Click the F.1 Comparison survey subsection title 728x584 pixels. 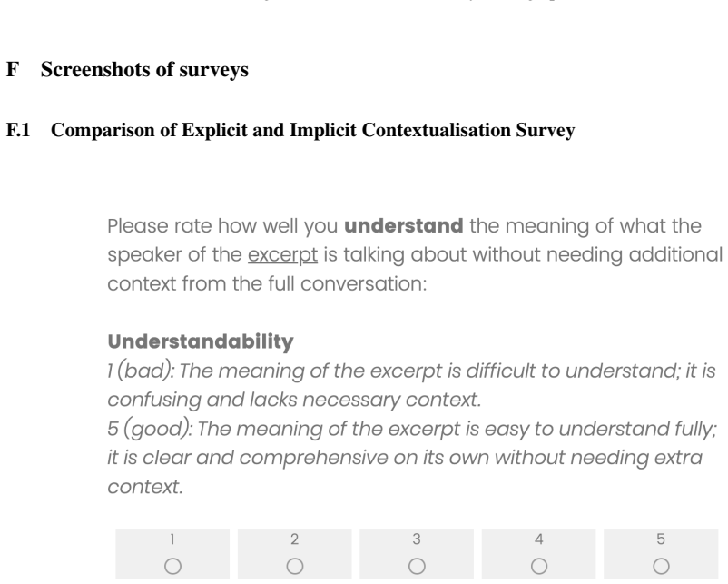(290, 130)
